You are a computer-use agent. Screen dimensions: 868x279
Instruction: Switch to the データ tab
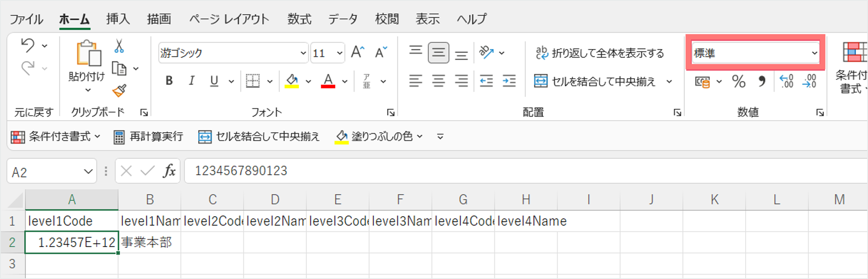point(343,19)
